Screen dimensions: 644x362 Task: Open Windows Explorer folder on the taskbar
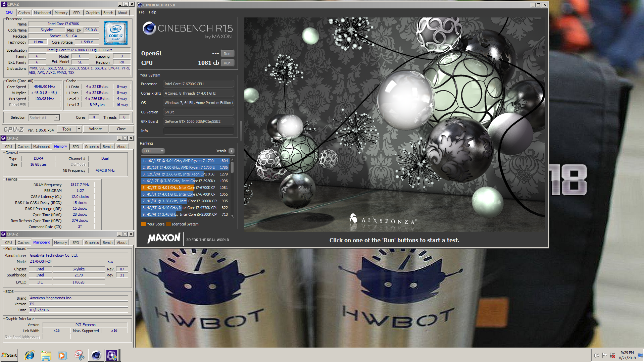[46, 355]
